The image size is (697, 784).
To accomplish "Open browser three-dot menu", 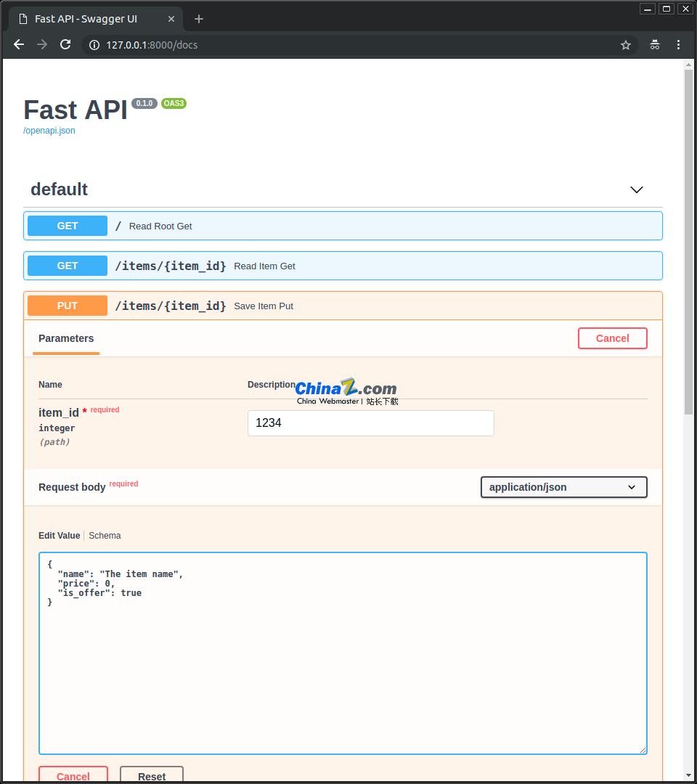I will click(x=678, y=45).
